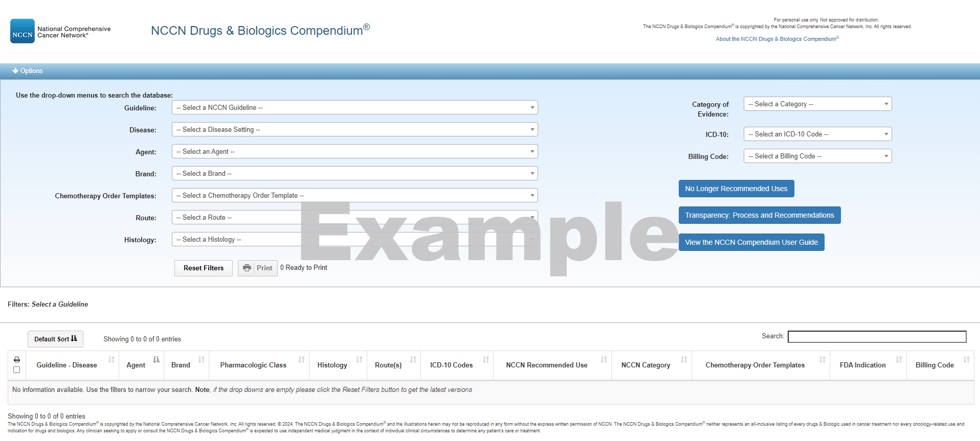Open Transparency: Process and Recommendations
Screen dimensions: 980x441
click(x=760, y=215)
